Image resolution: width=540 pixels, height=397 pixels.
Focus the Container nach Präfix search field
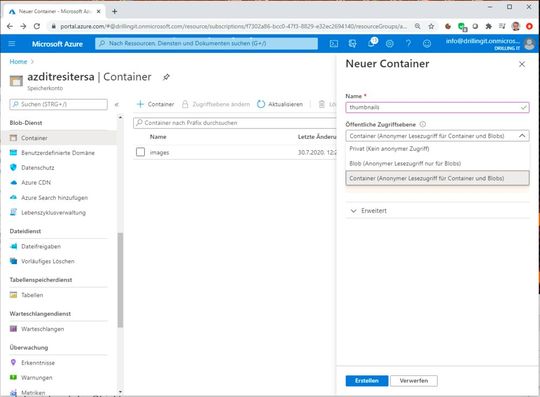pos(234,123)
